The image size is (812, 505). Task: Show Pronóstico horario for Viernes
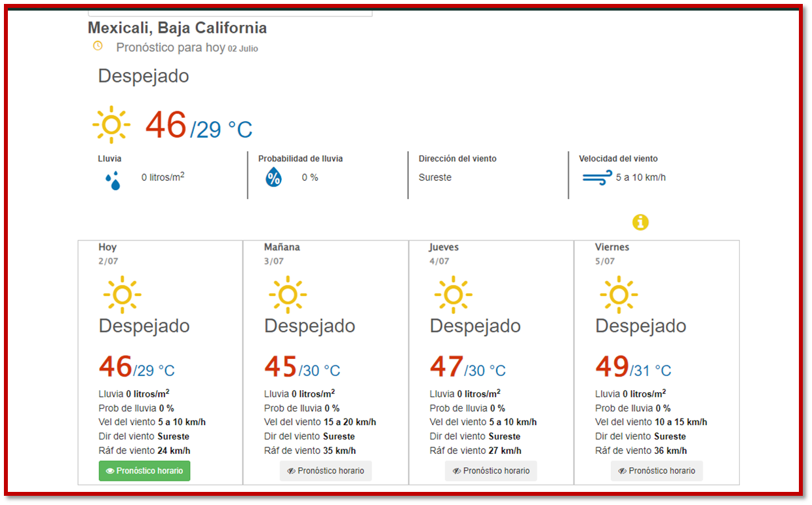657,471
